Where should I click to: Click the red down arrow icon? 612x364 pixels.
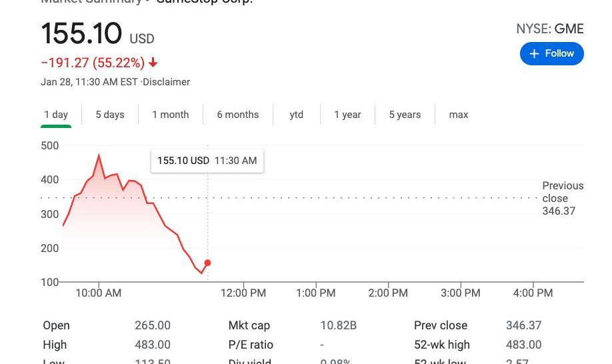pyautogui.click(x=153, y=63)
